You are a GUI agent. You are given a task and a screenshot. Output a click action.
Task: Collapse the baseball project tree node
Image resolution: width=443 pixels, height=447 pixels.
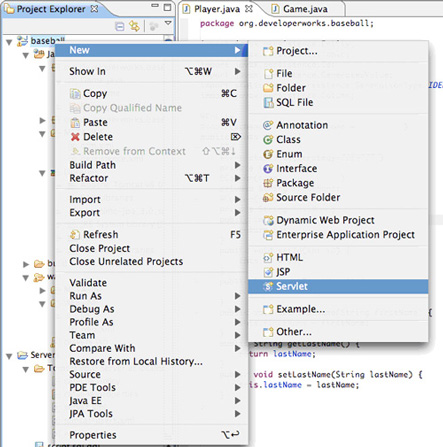point(9,42)
